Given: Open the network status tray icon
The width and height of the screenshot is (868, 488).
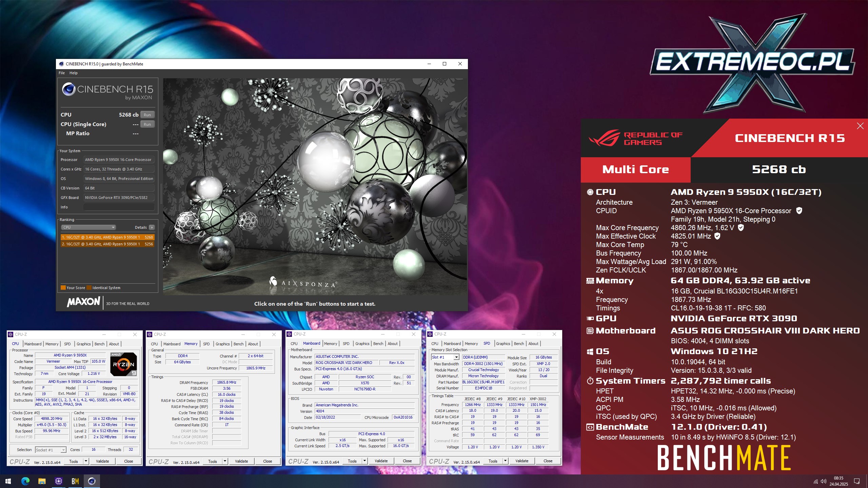Looking at the screenshot, I should click(815, 481).
